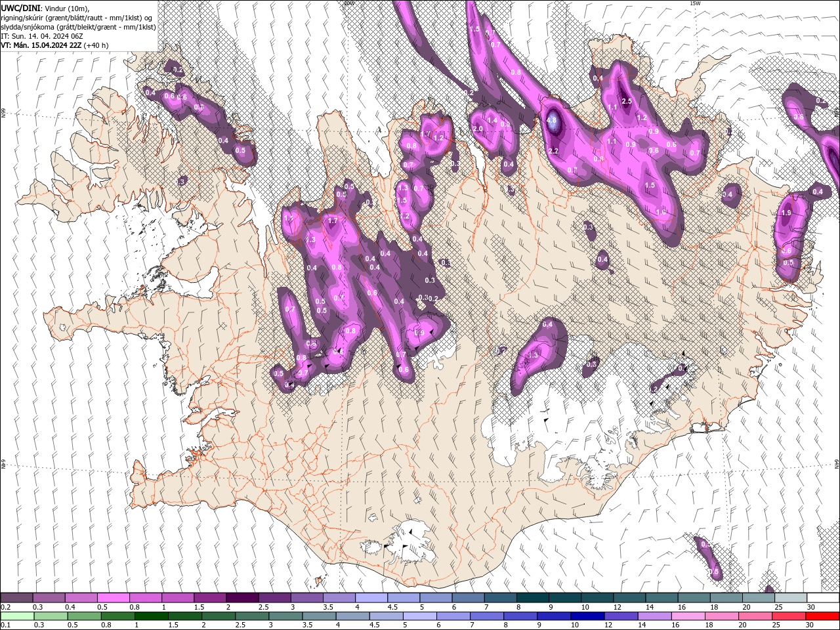Click the '0.2' label under the top legend row
This screenshot has height=630, width=840.
(x=6, y=607)
